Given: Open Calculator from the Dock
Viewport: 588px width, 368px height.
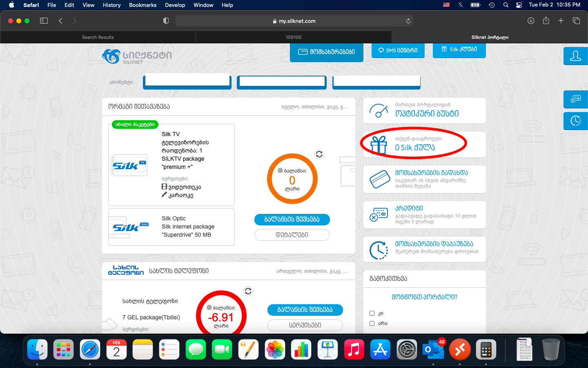Looking at the screenshot, I should click(486, 350).
